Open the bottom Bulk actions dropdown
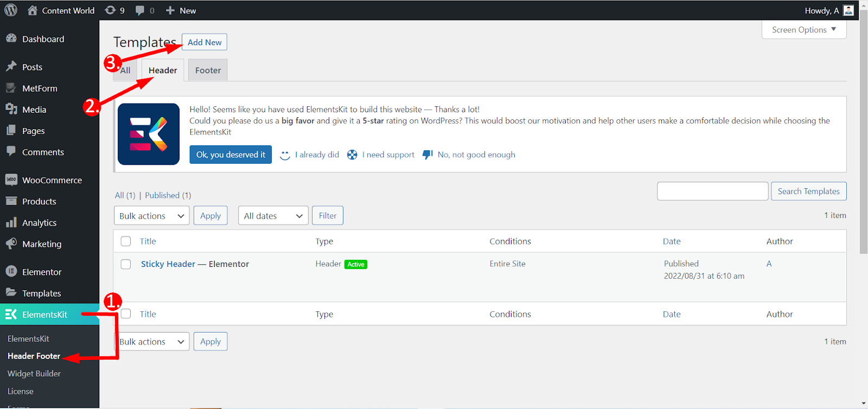This screenshot has height=409, width=868. (152, 342)
